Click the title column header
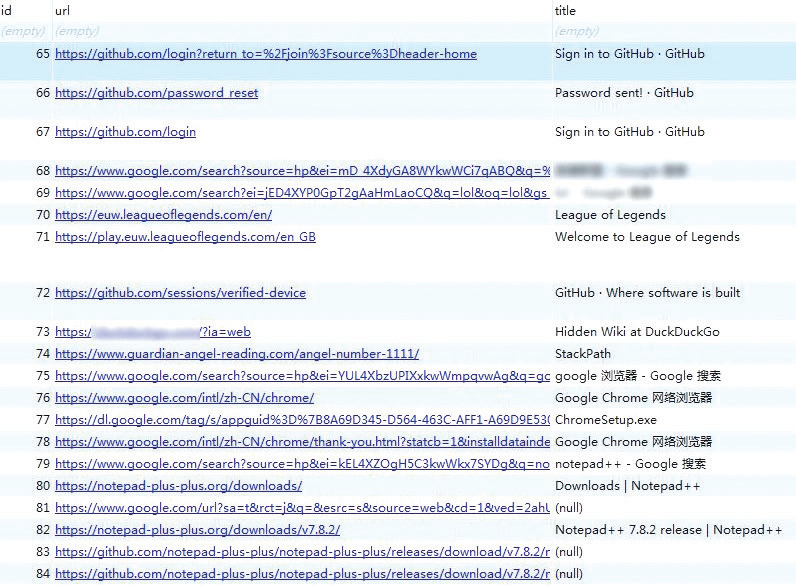 point(565,11)
